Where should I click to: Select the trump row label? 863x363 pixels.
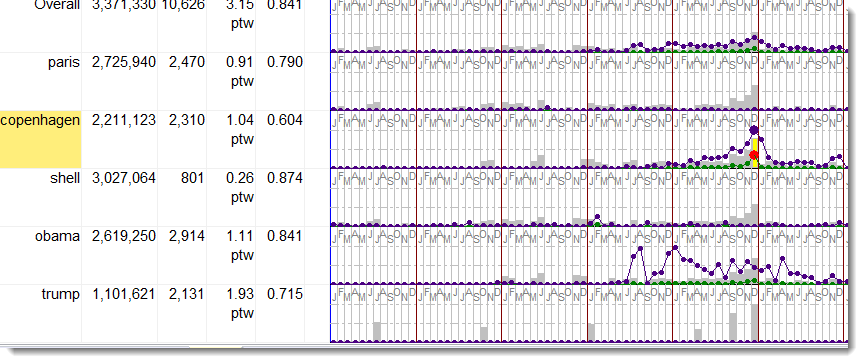(61, 294)
